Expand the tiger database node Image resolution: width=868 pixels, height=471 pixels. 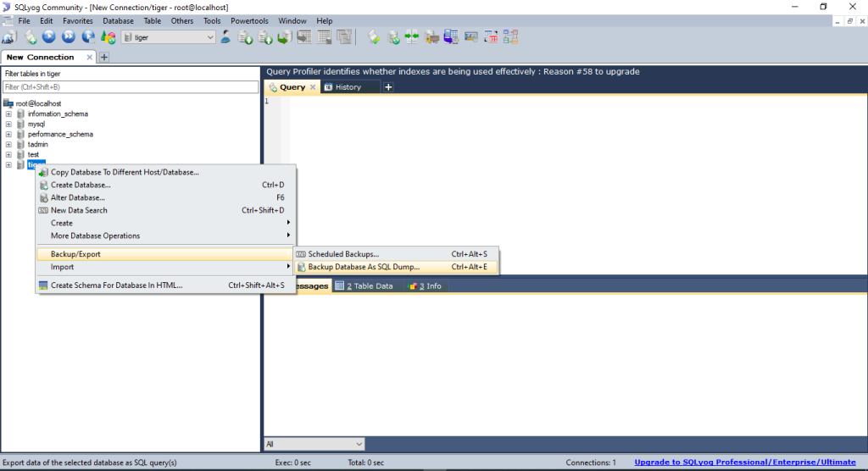click(8, 165)
